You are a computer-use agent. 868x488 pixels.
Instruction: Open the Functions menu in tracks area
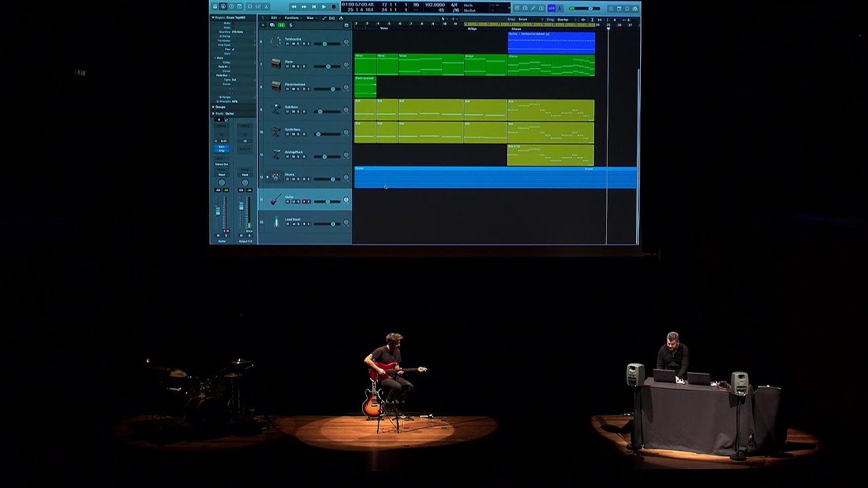pyautogui.click(x=292, y=18)
